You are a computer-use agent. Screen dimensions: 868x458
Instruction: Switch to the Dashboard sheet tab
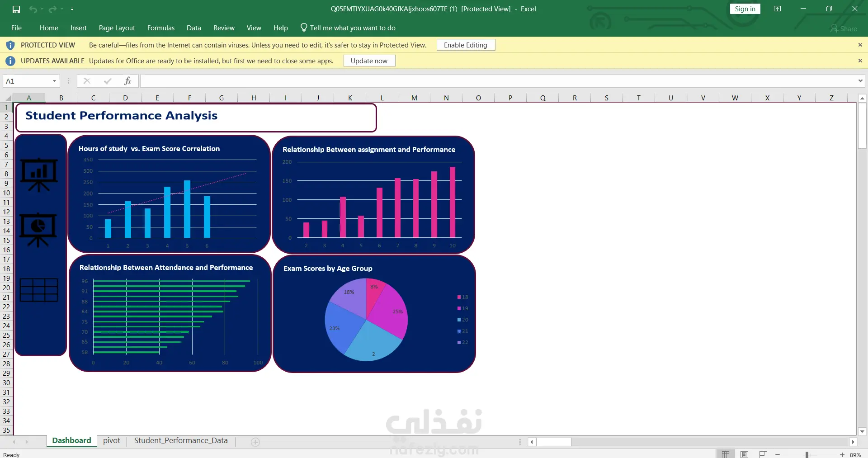pos(71,441)
